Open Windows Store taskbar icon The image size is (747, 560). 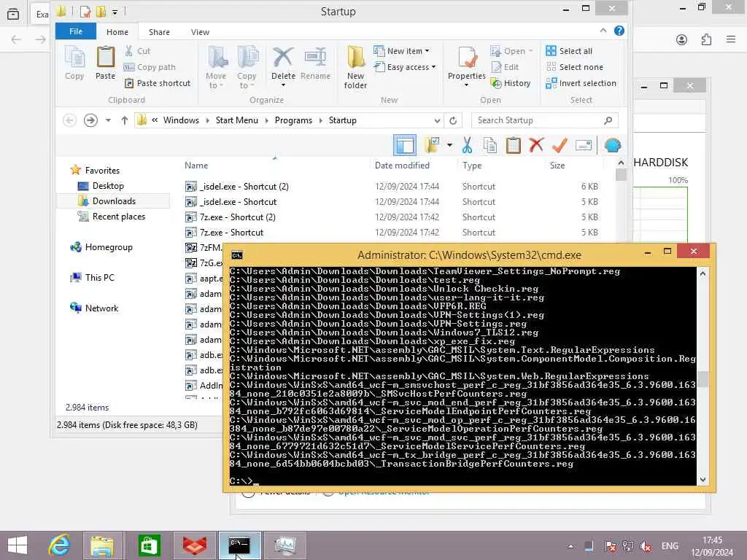pyautogui.click(x=149, y=545)
